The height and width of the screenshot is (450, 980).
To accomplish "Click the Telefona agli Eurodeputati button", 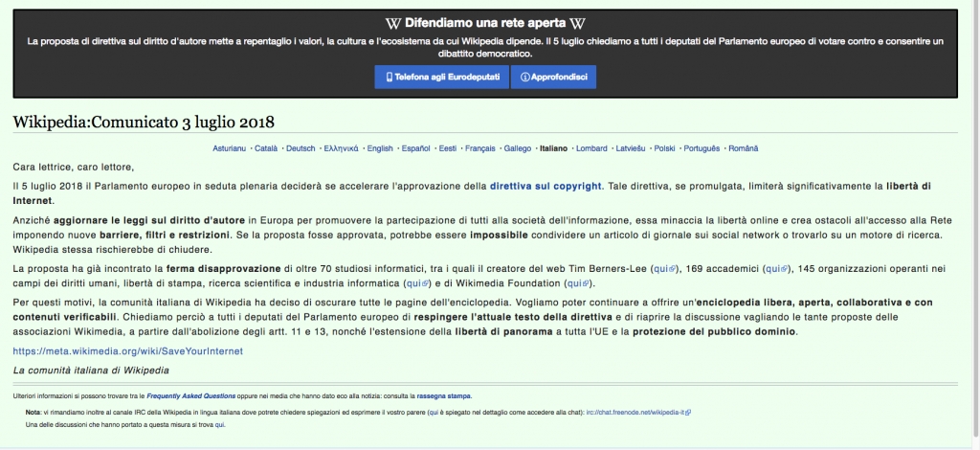I will coord(441,77).
